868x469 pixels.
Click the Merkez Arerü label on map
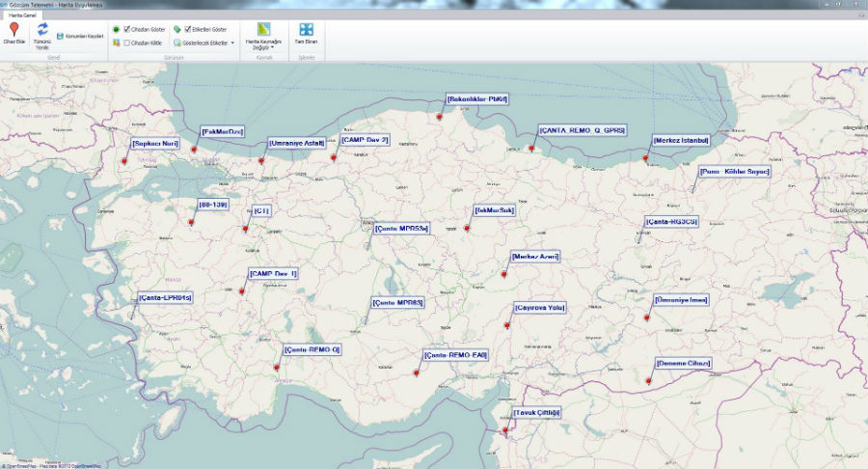pos(535,257)
